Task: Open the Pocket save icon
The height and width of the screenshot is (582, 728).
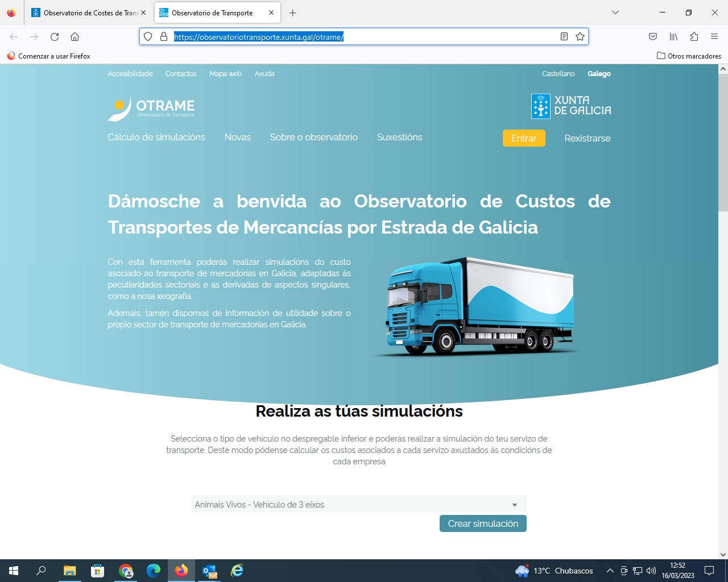Action: pos(653,37)
